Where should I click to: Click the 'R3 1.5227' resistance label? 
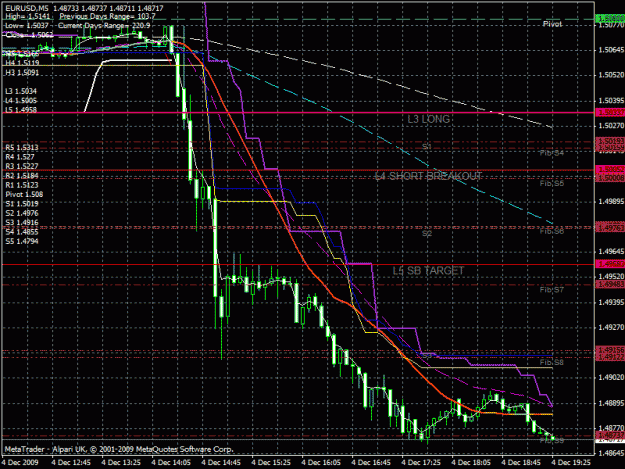point(22,166)
